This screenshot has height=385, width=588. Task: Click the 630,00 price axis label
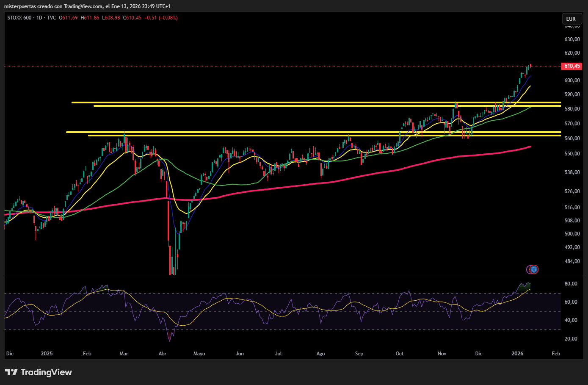572,39
